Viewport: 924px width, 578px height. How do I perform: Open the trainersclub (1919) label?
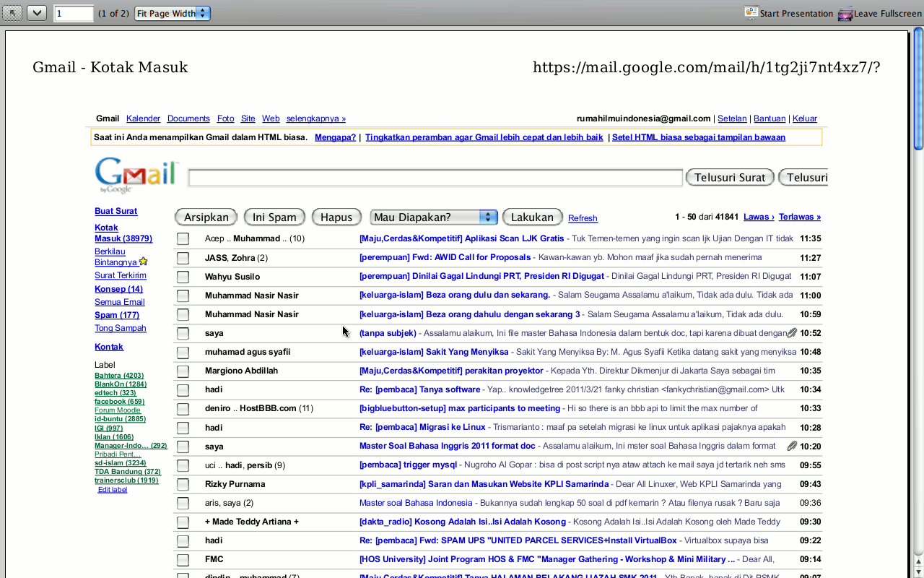pos(126,480)
